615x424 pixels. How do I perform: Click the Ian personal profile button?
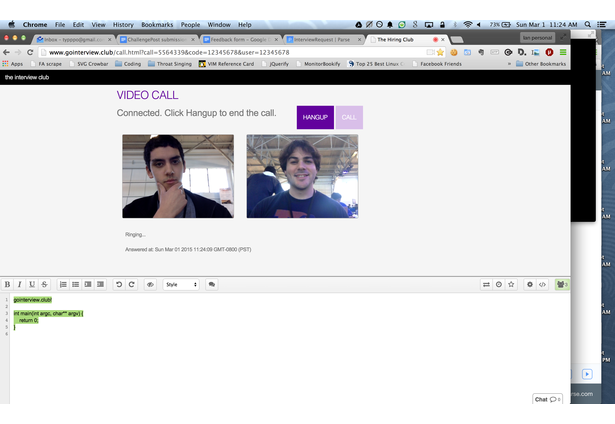[537, 38]
